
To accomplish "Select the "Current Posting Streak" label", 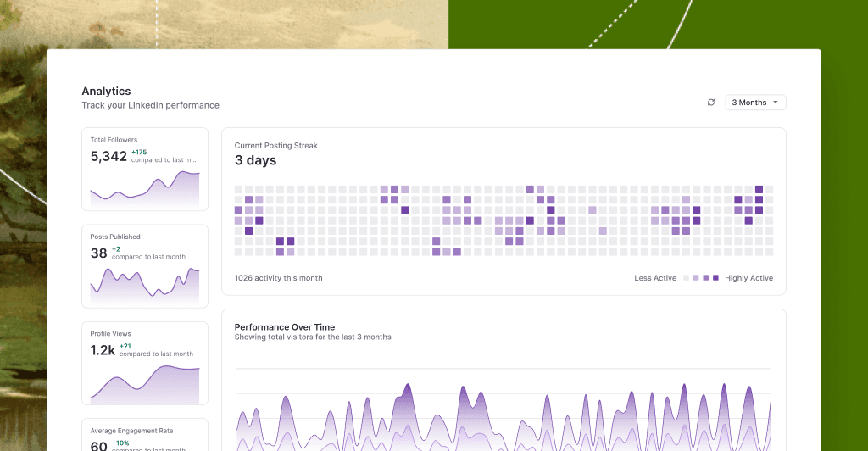I will coord(275,146).
